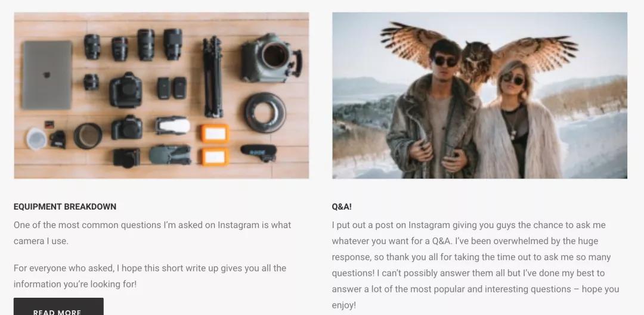This screenshot has width=644, height=315.
Task: Click the Rode microphone in gear photo
Action: 258,152
